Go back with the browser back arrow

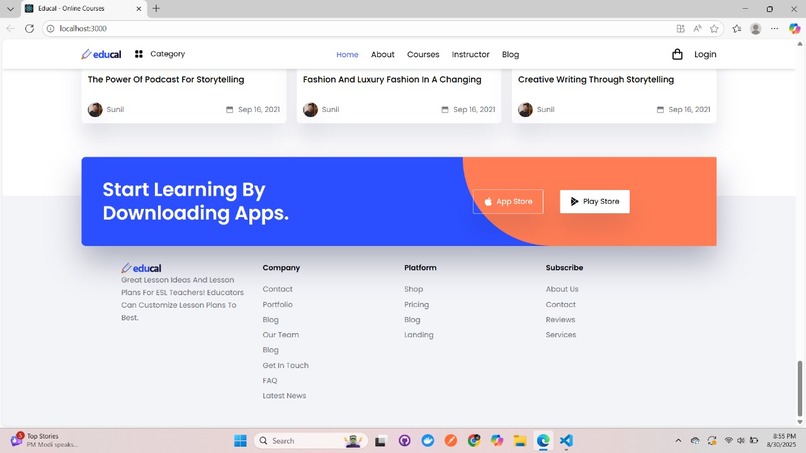tap(10, 28)
